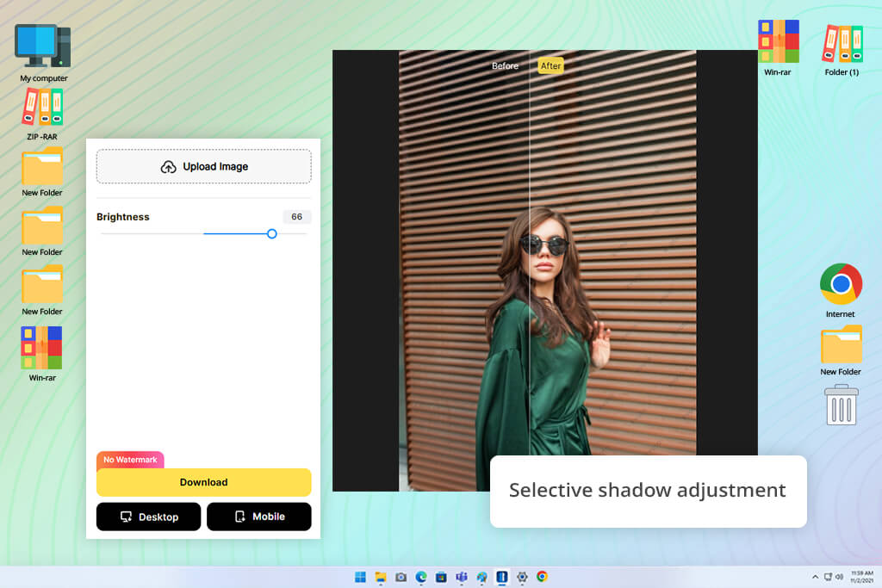Viewport: 882px width, 588px height.
Task: Launch the Internet Chrome desktop icon
Action: coord(841,290)
